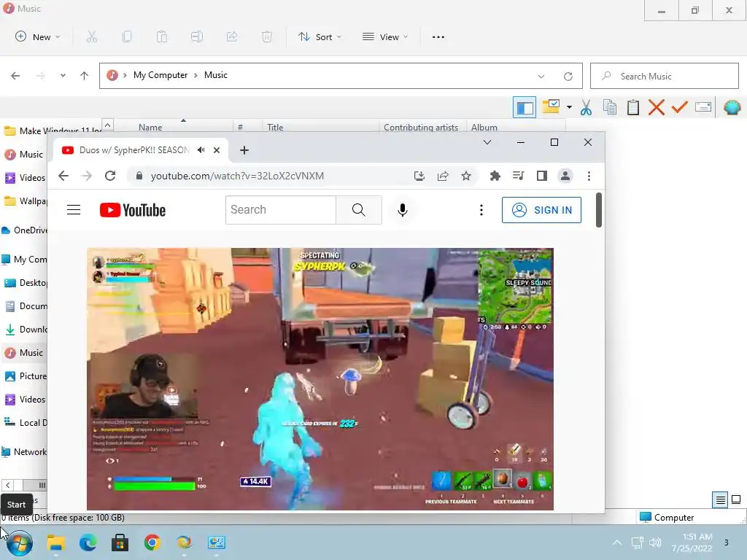Click the clipboard paste icon in the classic toolbar
Viewport: 747px width, 560px height.
(x=633, y=107)
